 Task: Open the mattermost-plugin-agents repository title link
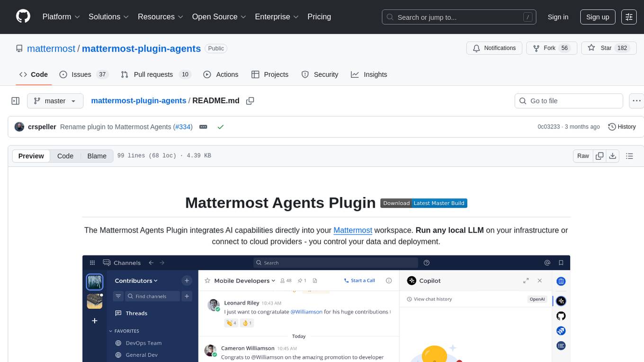142,48
